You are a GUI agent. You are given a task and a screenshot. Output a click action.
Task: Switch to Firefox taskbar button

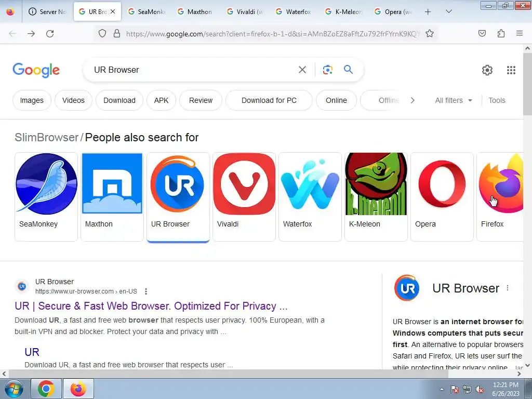click(78, 389)
